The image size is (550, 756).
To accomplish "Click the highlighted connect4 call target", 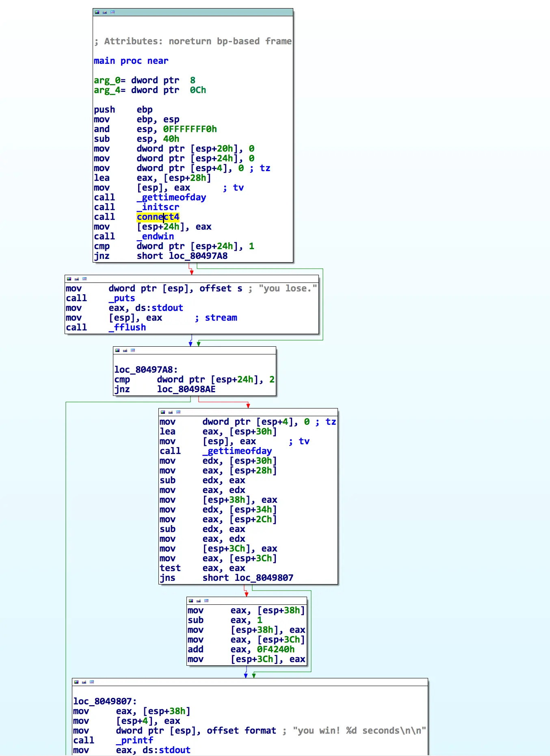I will [158, 217].
